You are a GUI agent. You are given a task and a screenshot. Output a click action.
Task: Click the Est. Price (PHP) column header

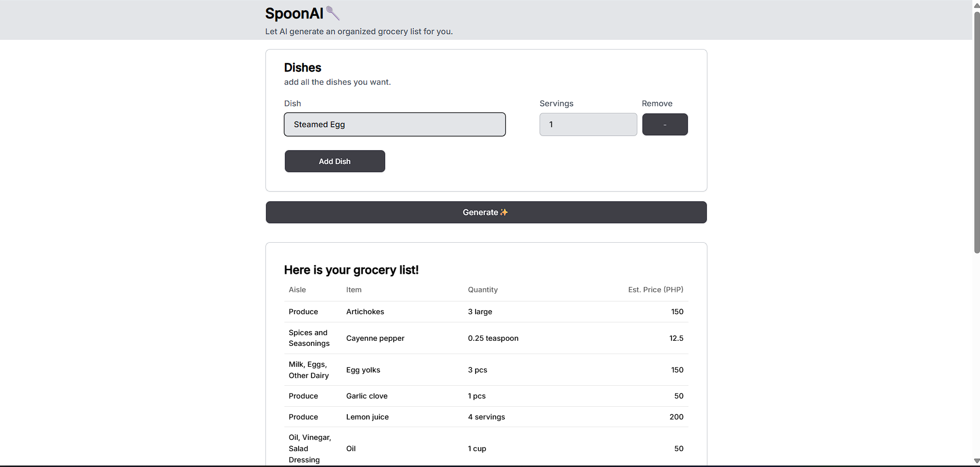655,290
